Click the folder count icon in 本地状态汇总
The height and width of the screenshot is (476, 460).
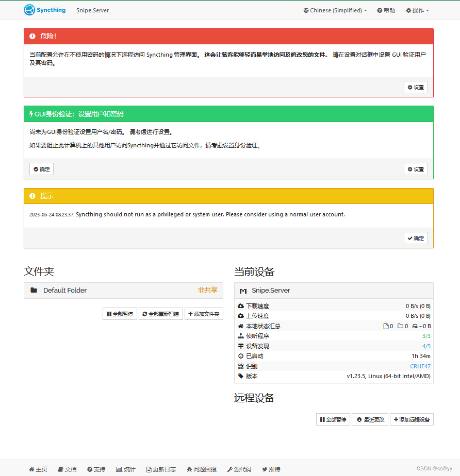point(401,326)
